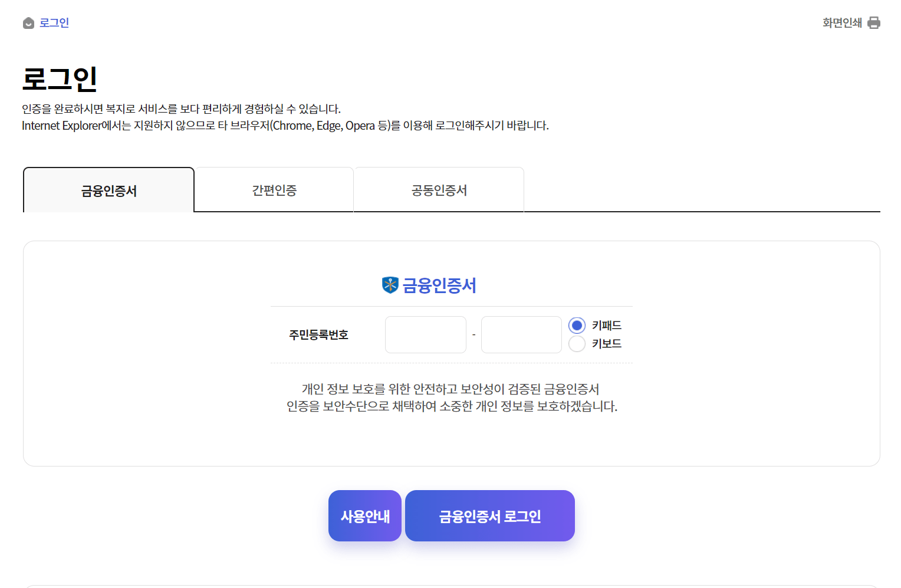Click 화면인쇄 to print the screen
This screenshot has width=901, height=588.
(843, 22)
